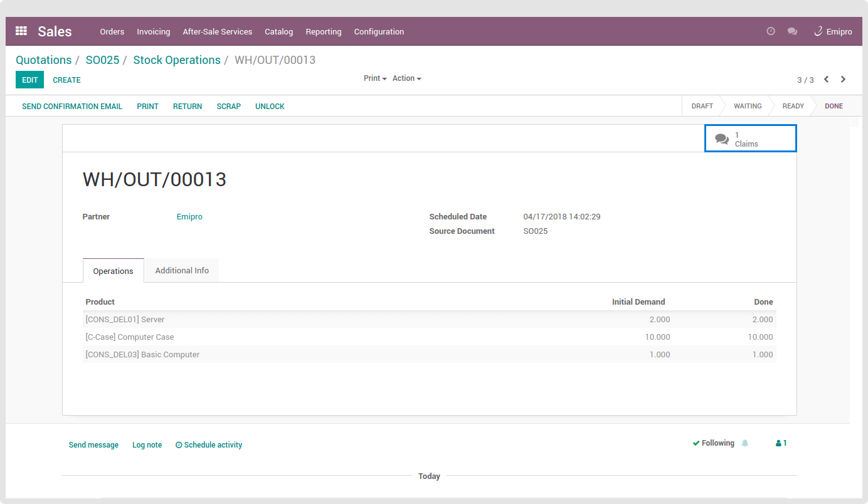
Task: Open the Reporting menu
Action: 324,31
